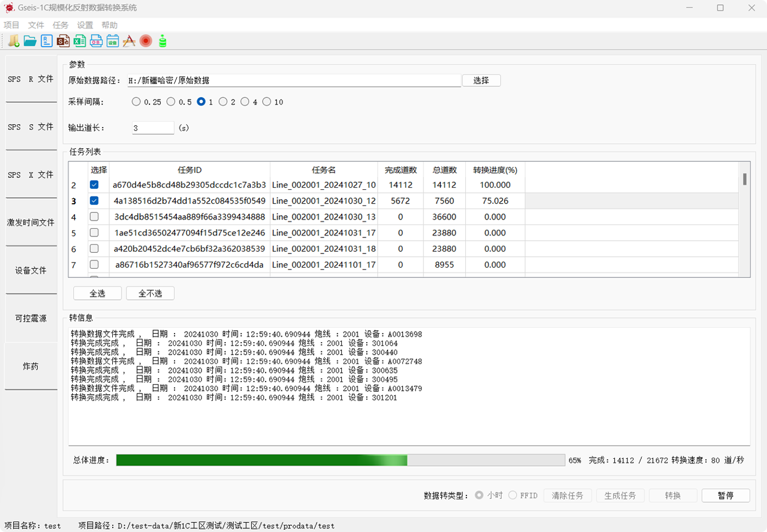767x532 pixels.
Task: Open the 设置 menu
Action: click(85, 25)
